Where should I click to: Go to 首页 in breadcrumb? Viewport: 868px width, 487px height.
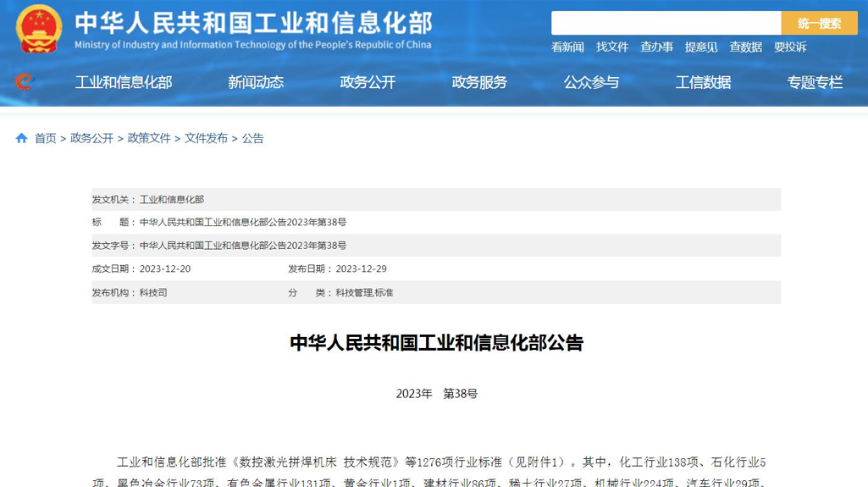click(46, 138)
